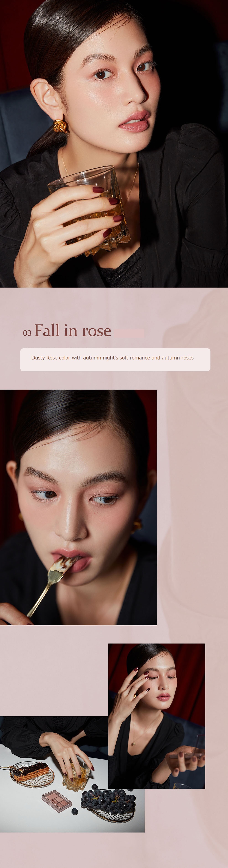Select the pink rose color swatch beside heading

129,333
